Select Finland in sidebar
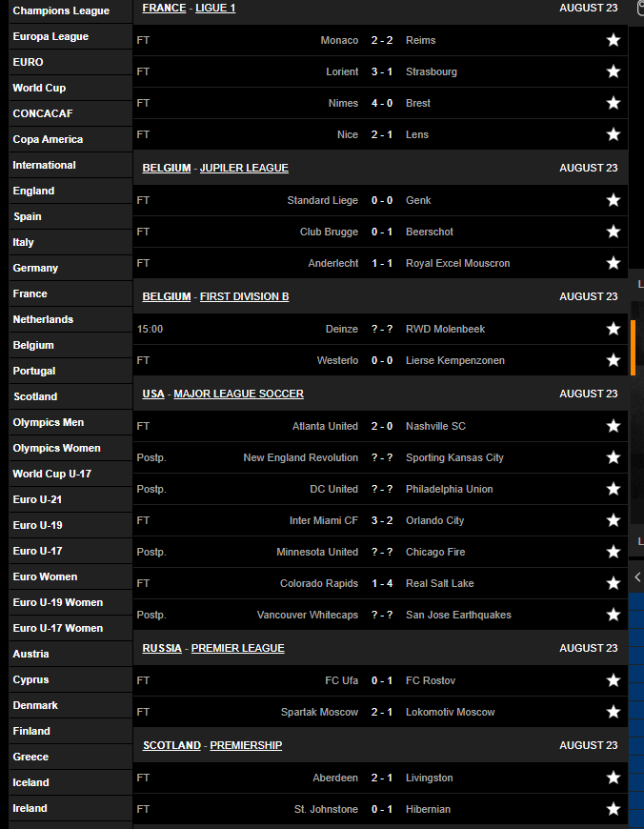The image size is (644, 829). tap(70, 731)
